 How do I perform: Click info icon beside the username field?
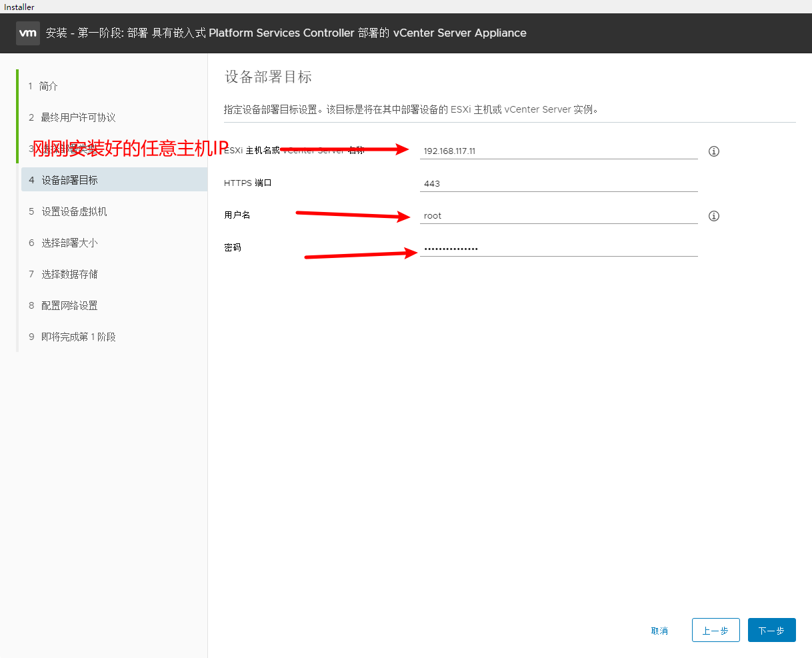pos(713,216)
